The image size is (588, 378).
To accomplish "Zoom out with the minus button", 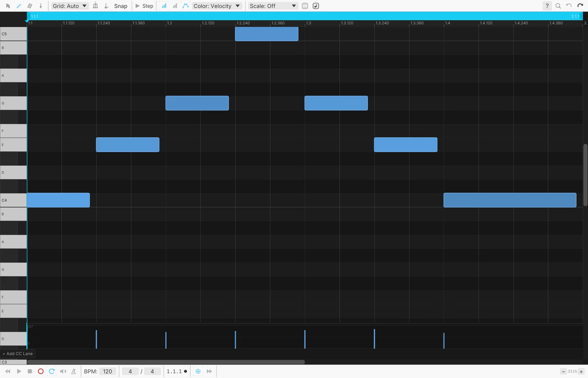I will (x=564, y=372).
